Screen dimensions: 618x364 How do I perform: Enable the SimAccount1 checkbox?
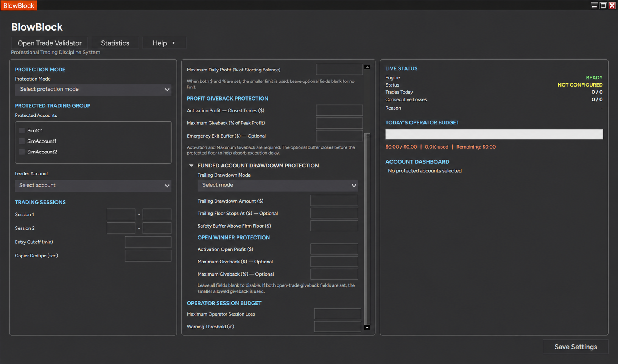click(x=22, y=141)
